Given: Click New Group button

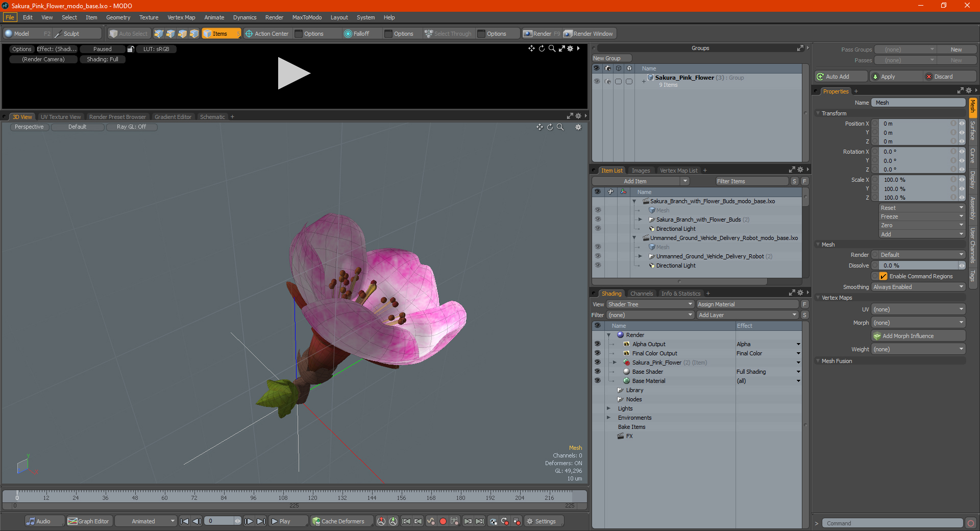Looking at the screenshot, I should point(611,58).
